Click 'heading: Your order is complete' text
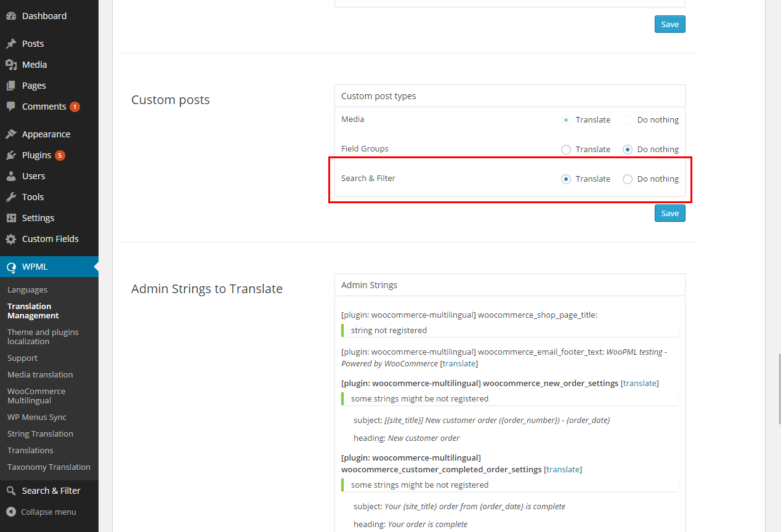 pyautogui.click(x=410, y=525)
